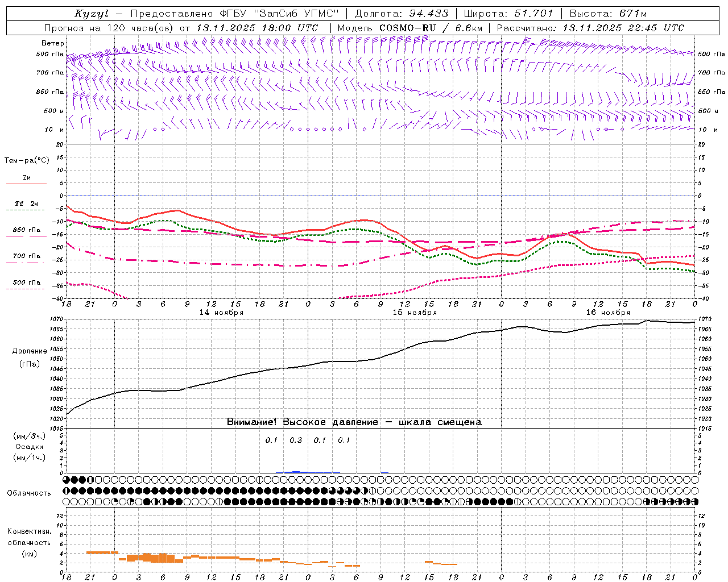Click the Внимание! Высокое давление warning text
This screenshot has width=728, height=582.
pyautogui.click(x=354, y=422)
